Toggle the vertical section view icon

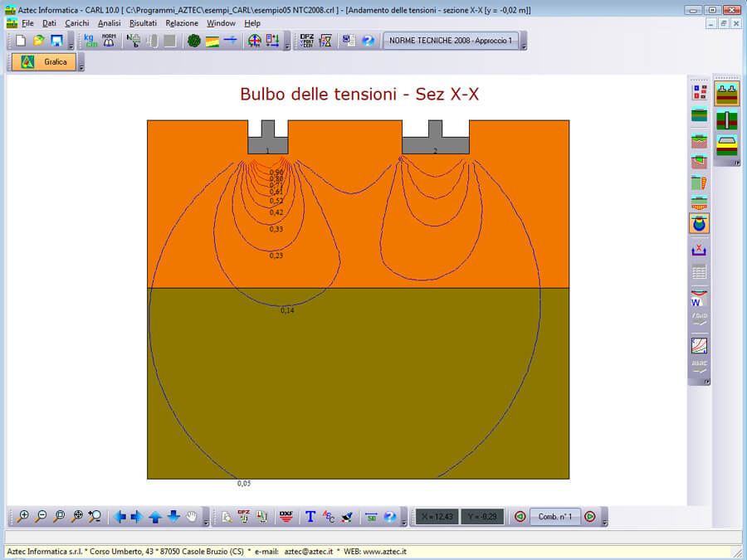pos(727,119)
